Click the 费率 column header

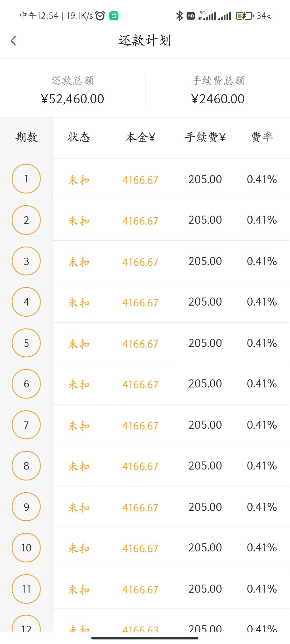[262, 137]
